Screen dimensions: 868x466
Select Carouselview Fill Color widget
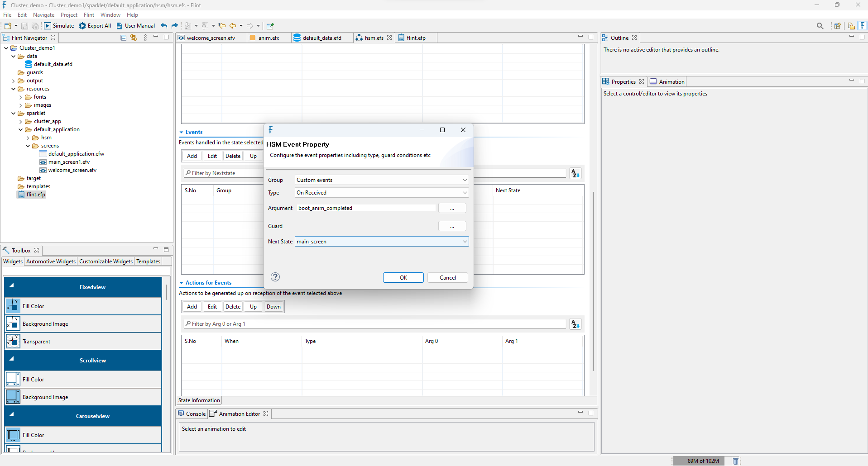[83, 435]
